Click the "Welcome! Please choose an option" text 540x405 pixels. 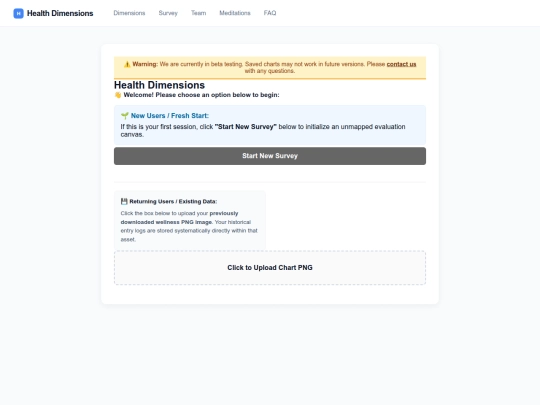[201, 95]
